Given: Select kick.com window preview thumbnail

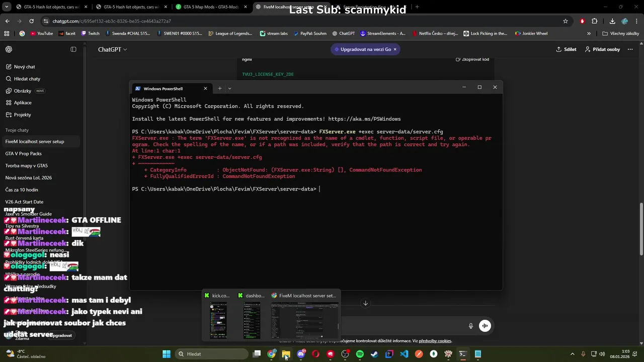Looking at the screenshot, I should click(218, 315).
